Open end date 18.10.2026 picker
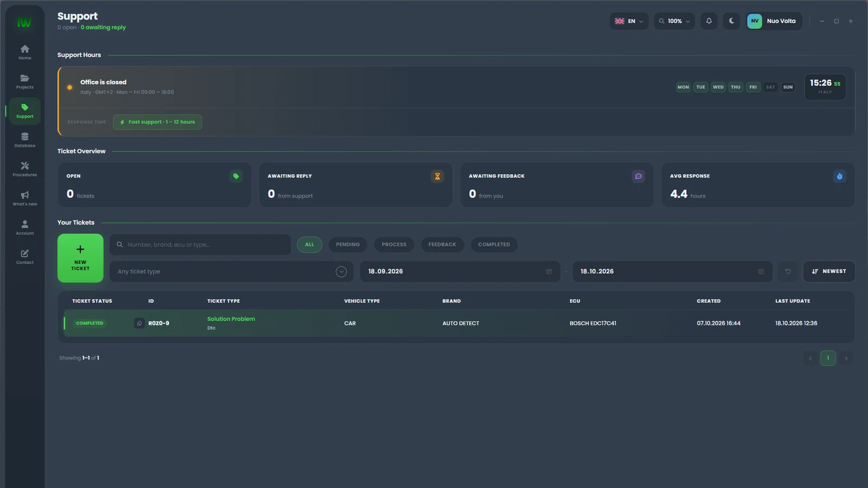The height and width of the screenshot is (488, 868). (672, 272)
